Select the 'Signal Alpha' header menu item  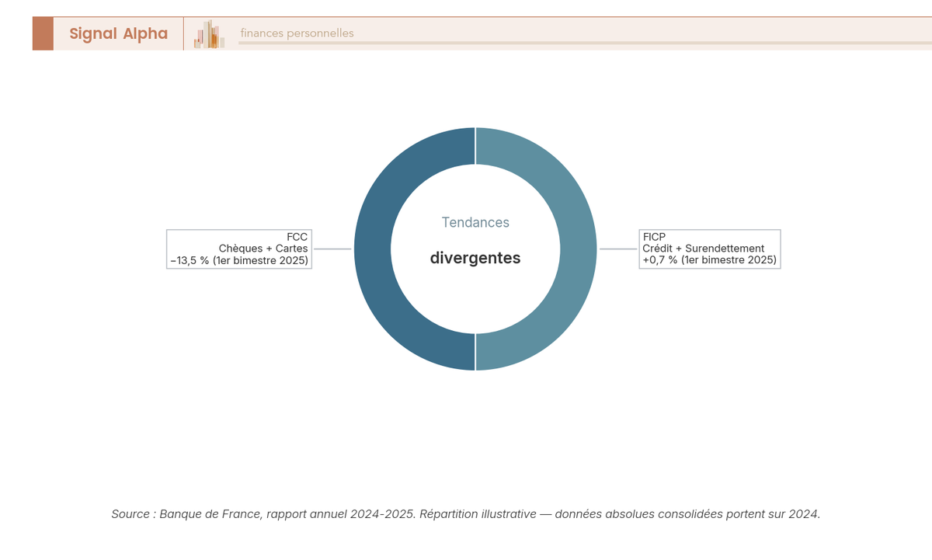click(x=118, y=33)
